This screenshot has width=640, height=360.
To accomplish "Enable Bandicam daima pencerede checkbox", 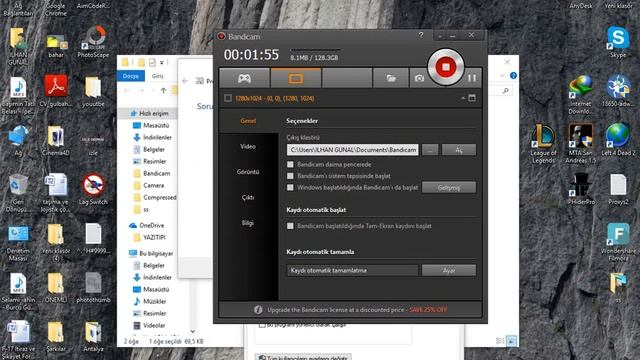I will tap(290, 164).
